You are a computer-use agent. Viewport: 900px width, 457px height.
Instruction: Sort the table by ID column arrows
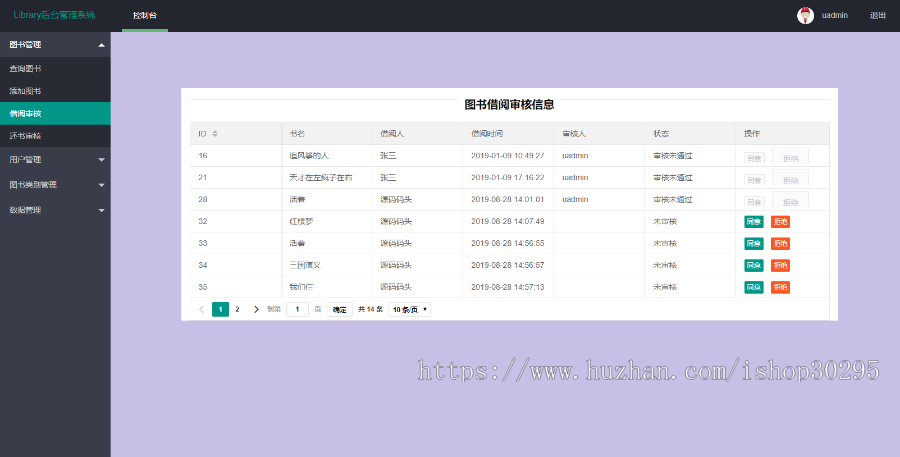pos(215,134)
